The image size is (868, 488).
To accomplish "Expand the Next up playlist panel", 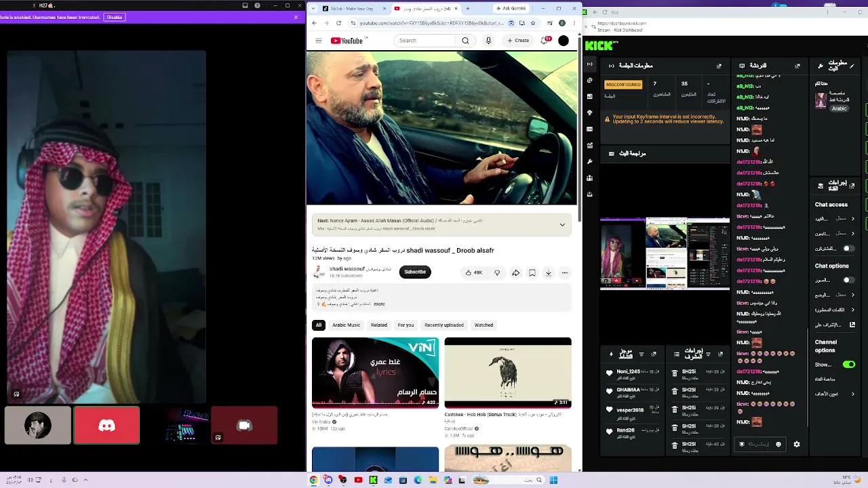I will 562,224.
